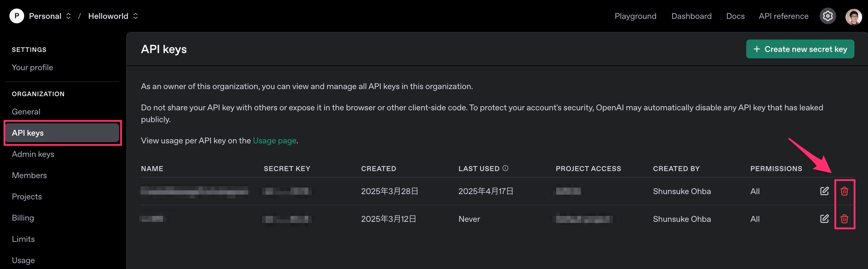
Task: Select API keys in the sidebar
Action: click(x=62, y=133)
